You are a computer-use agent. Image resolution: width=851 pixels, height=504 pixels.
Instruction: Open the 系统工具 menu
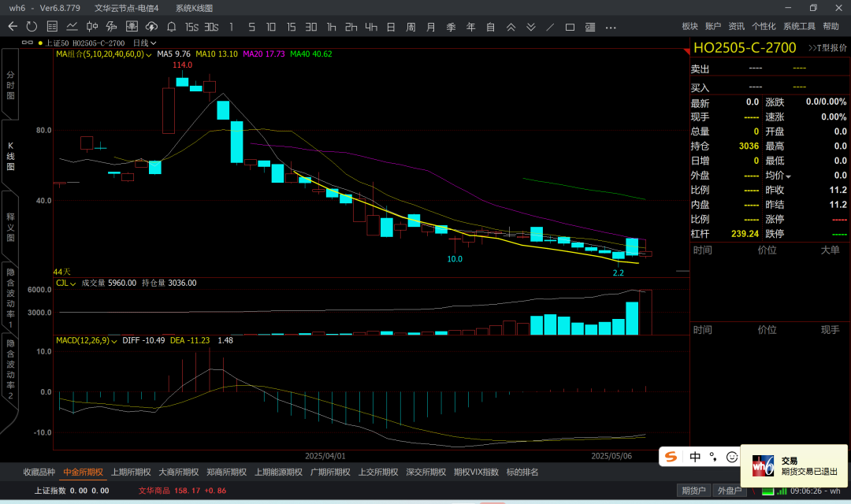click(x=799, y=27)
